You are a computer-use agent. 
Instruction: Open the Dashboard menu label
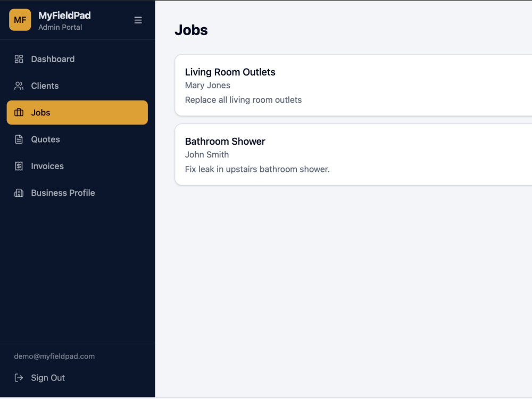[x=53, y=59]
